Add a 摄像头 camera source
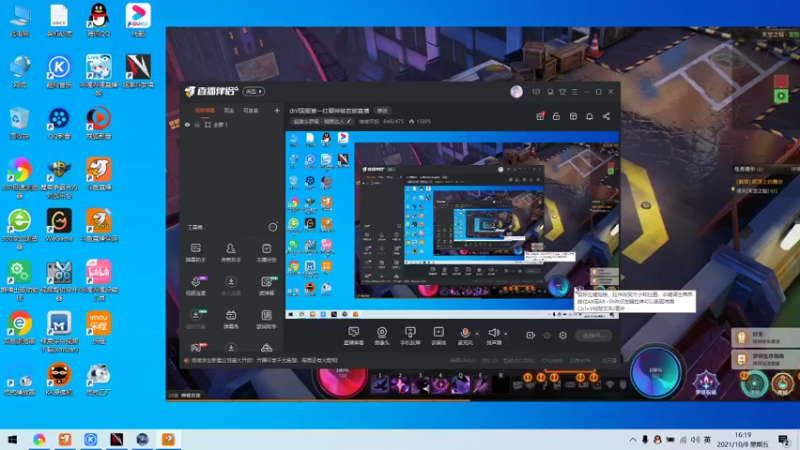Screen dimensions: 800x450 click(x=382, y=336)
